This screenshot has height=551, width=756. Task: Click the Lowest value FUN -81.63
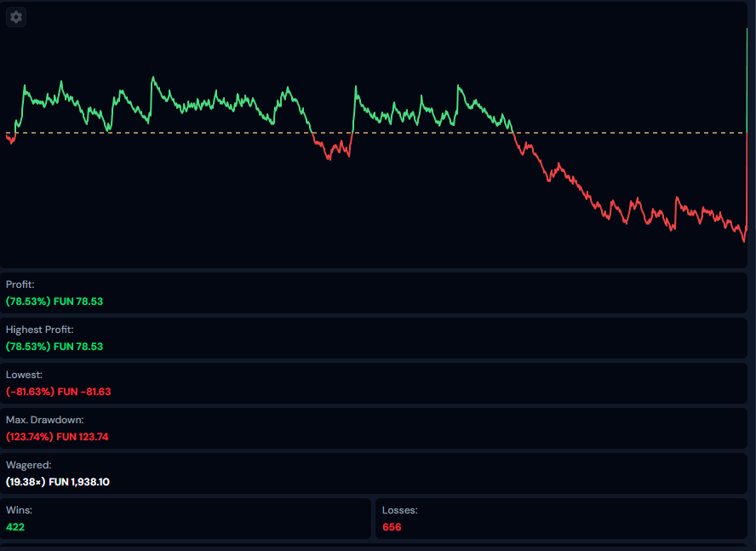click(x=58, y=392)
